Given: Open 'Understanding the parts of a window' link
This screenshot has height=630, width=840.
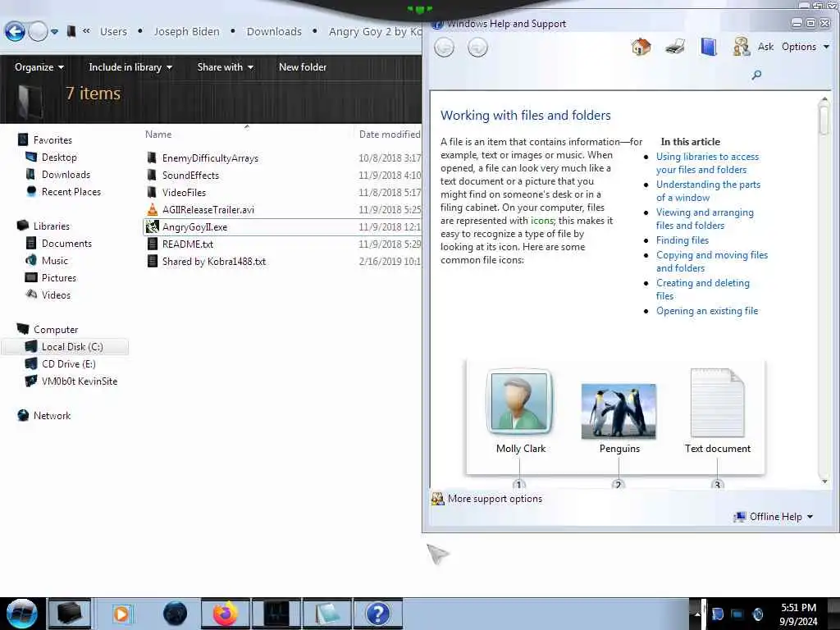Looking at the screenshot, I should [x=708, y=190].
